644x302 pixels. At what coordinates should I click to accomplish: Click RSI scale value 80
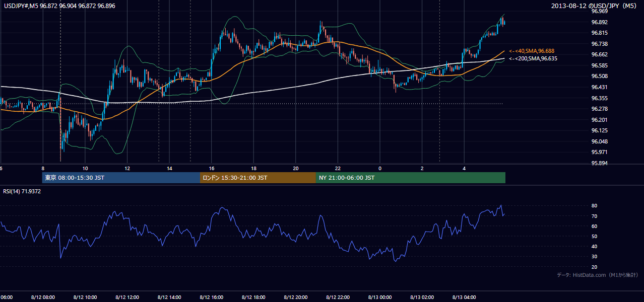click(595, 206)
